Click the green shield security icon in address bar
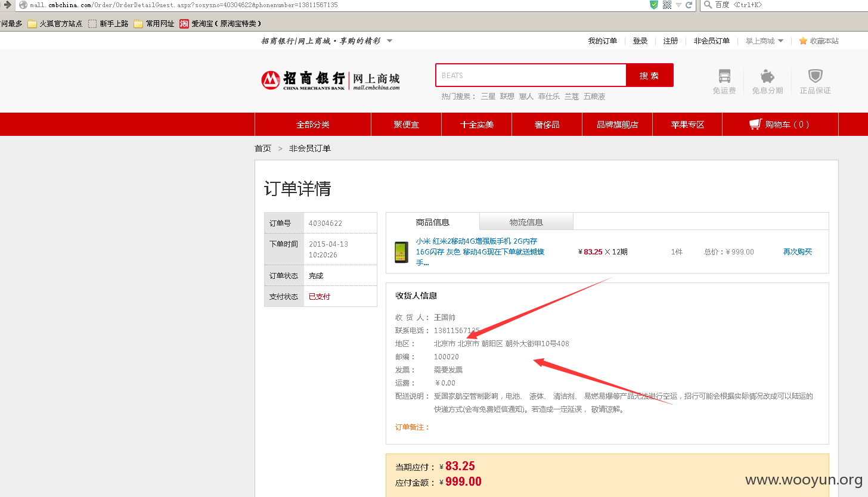868x497 pixels. (654, 5)
